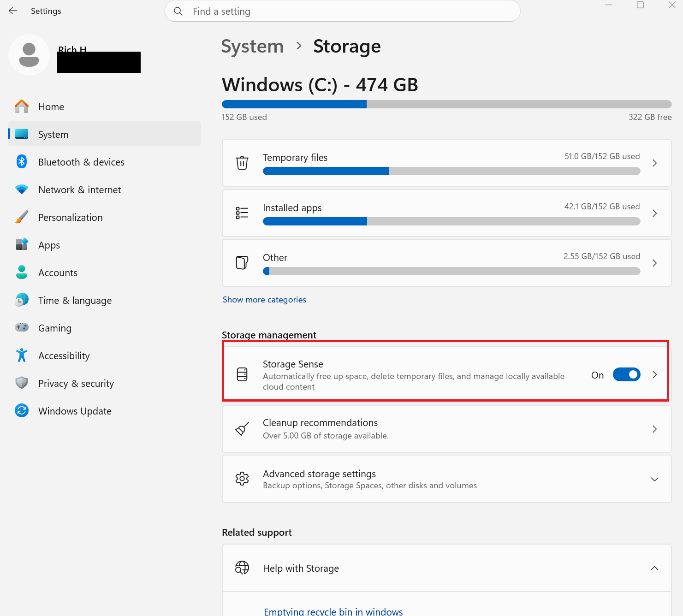Click the search magnifier icon
The height and width of the screenshot is (616, 683).
[x=178, y=11]
